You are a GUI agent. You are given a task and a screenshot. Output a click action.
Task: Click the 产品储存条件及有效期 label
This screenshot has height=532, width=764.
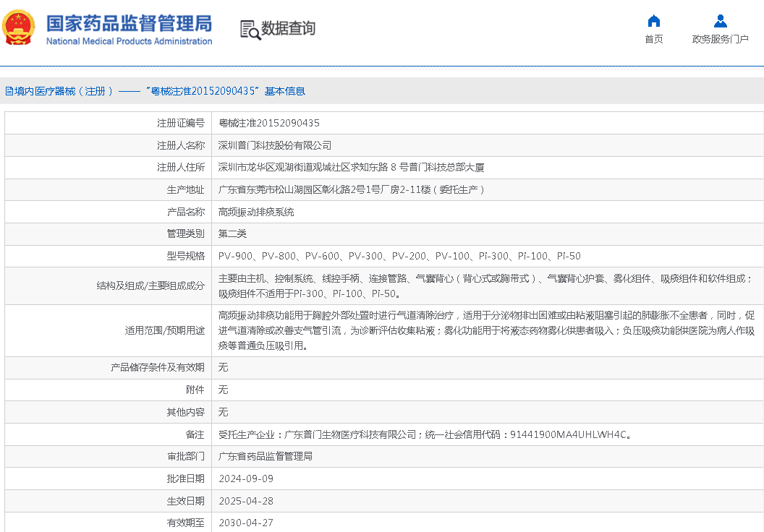click(x=158, y=367)
